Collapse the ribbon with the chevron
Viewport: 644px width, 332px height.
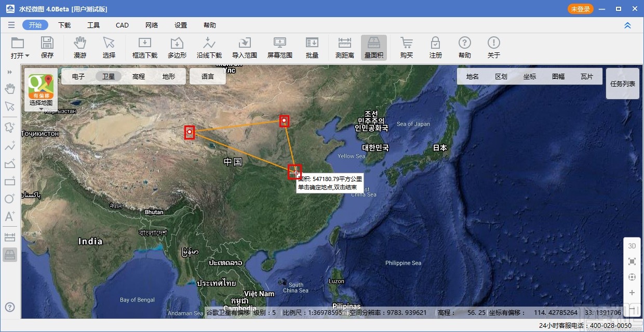tap(627, 25)
